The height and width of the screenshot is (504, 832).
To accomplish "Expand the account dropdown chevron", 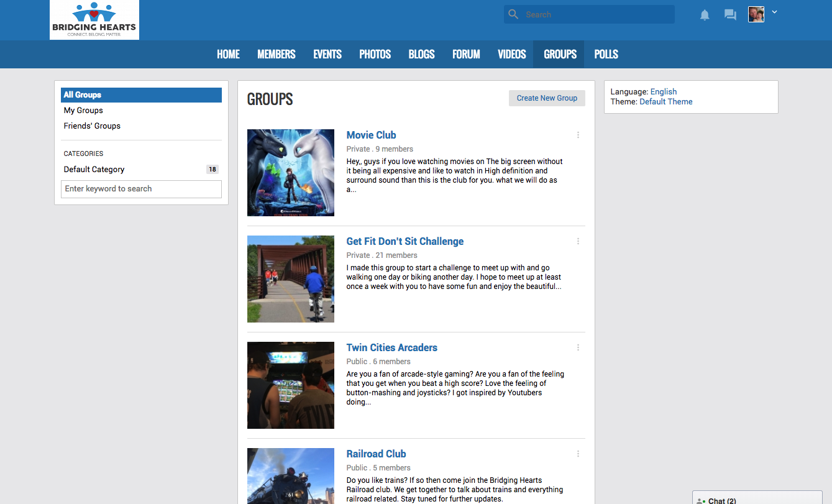I will tap(774, 12).
